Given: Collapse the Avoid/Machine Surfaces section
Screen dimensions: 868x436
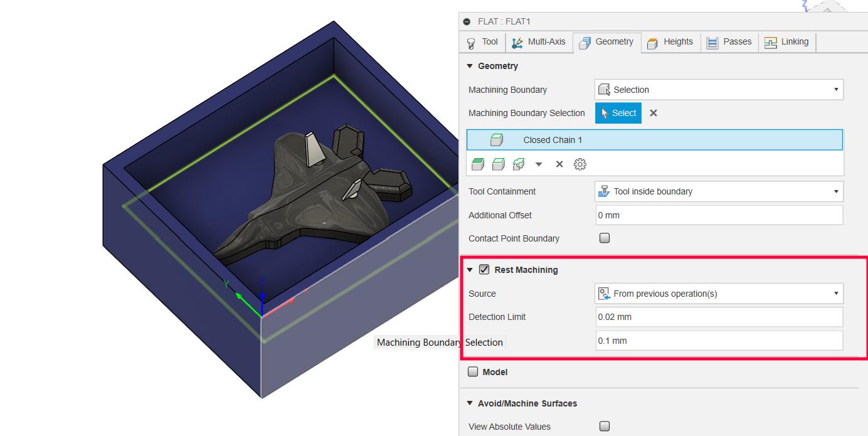Looking at the screenshot, I should (x=470, y=403).
